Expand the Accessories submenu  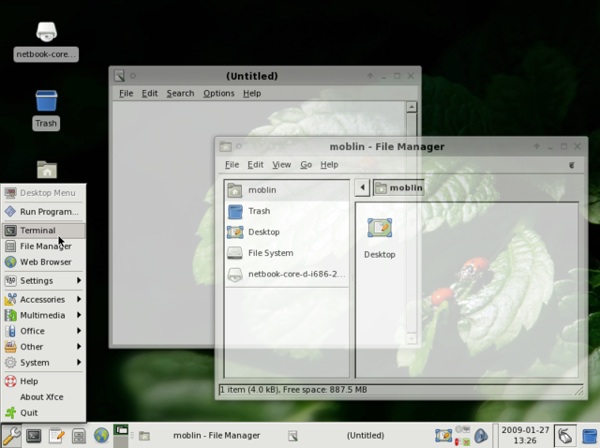tap(44, 299)
